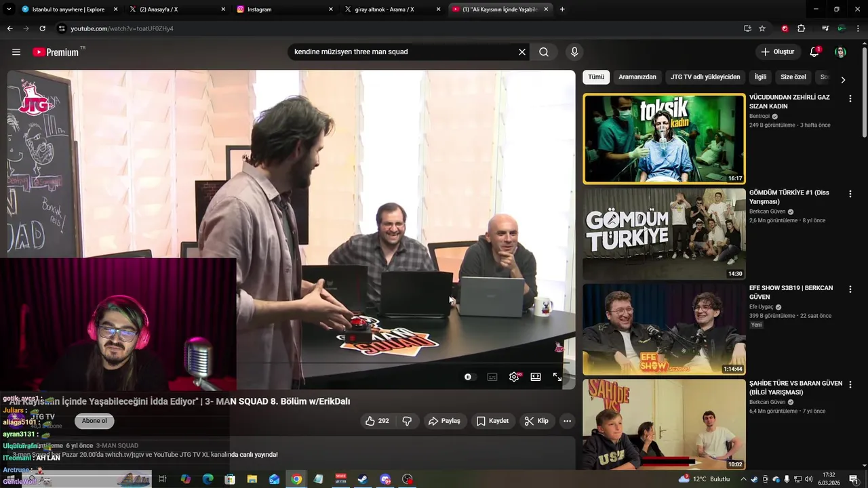This screenshot has width=868, height=488.
Task: Open YouTube account avatar menu
Action: click(840, 52)
